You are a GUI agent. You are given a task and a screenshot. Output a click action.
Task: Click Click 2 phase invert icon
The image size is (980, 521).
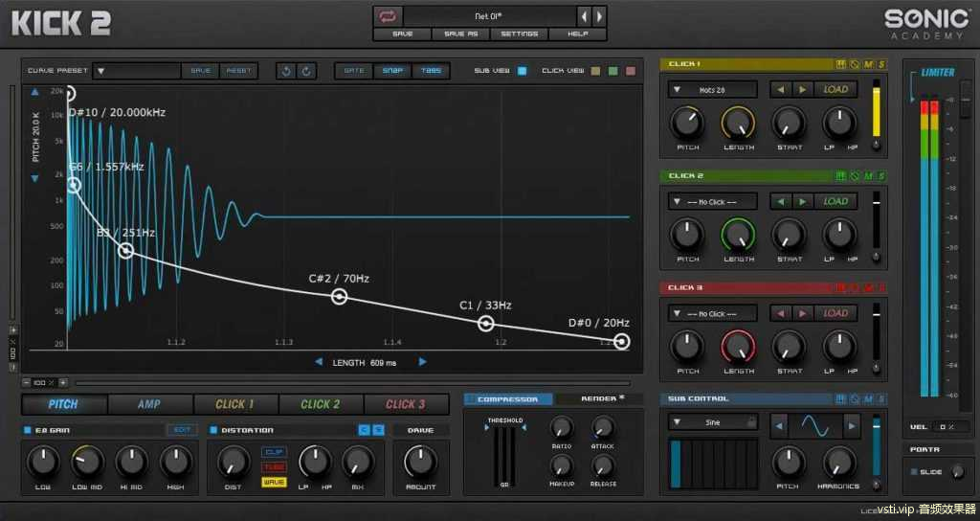tap(855, 176)
